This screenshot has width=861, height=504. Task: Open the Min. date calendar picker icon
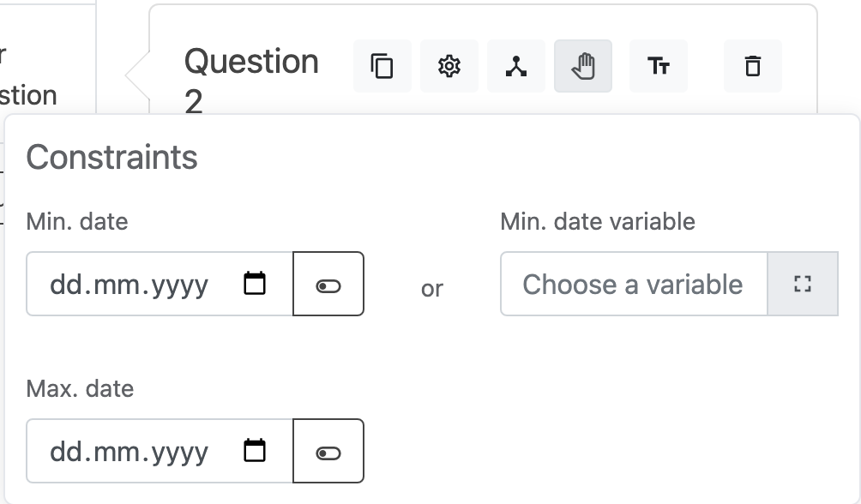click(256, 284)
